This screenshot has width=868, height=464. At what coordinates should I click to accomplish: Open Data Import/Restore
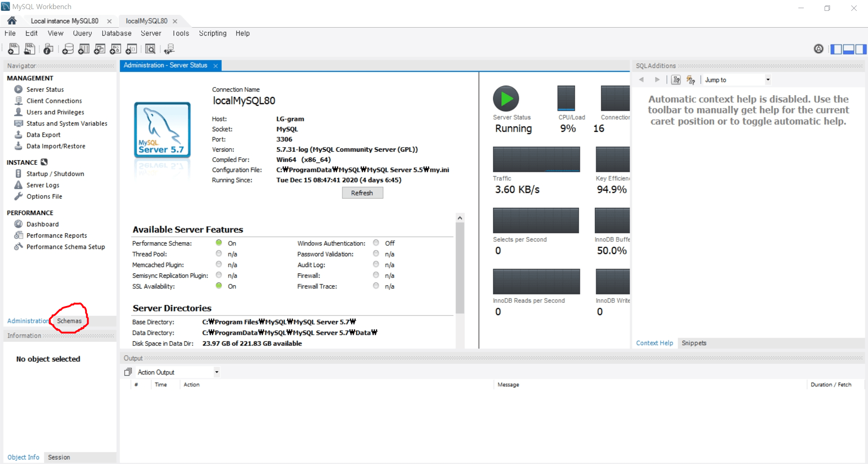coord(56,146)
